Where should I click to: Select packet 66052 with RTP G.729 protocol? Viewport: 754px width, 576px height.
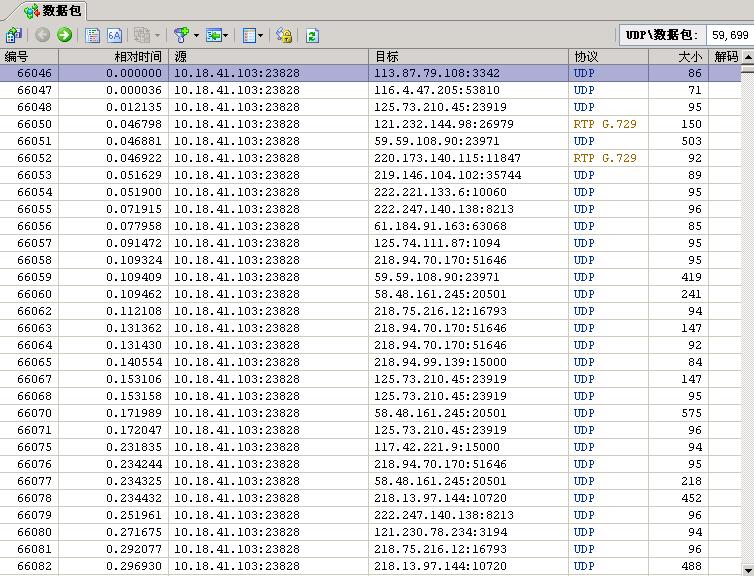tap(604, 158)
